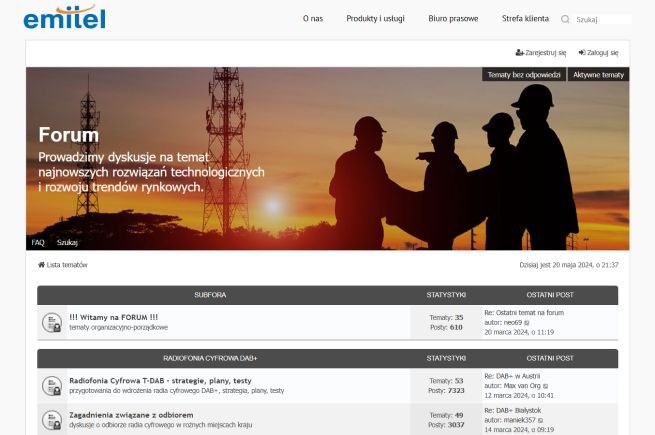This screenshot has height=435, width=655.
Task: Click the search magnifier icon
Action: pos(565,19)
